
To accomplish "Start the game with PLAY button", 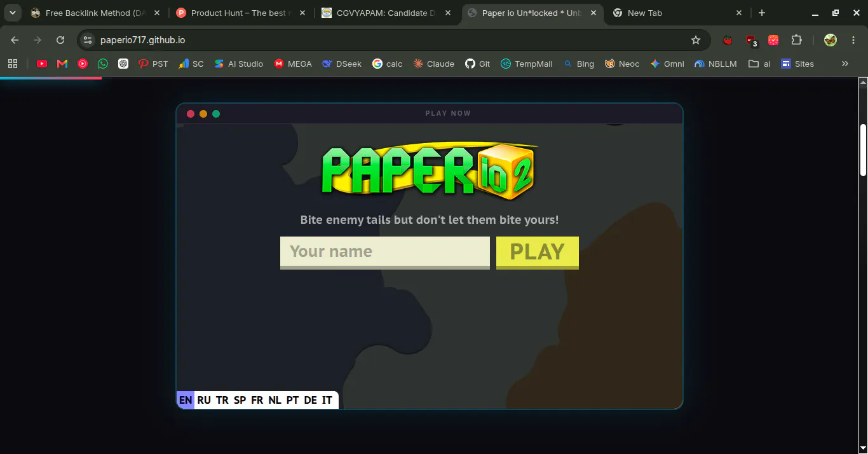I will pos(537,252).
